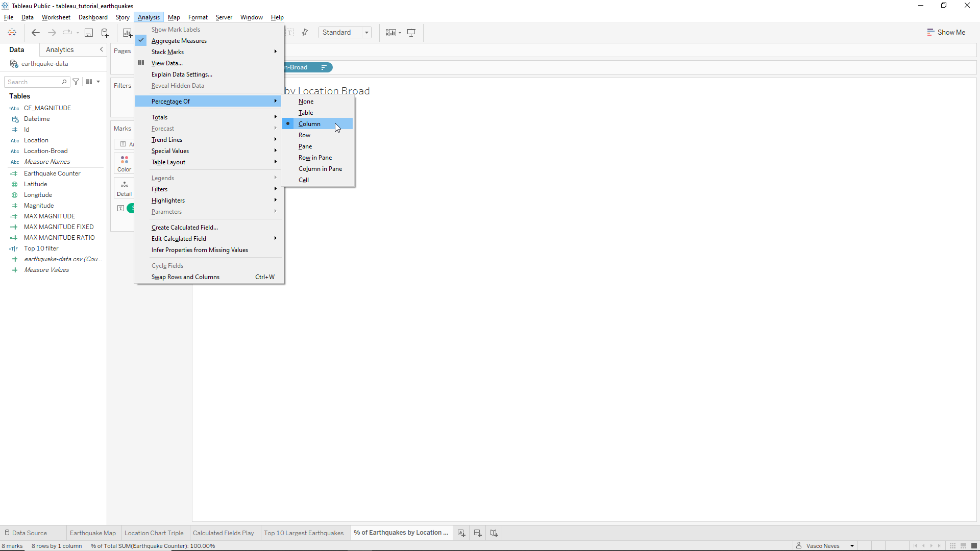Click the Undo back arrow
The image size is (980, 551).
pyautogui.click(x=35, y=33)
